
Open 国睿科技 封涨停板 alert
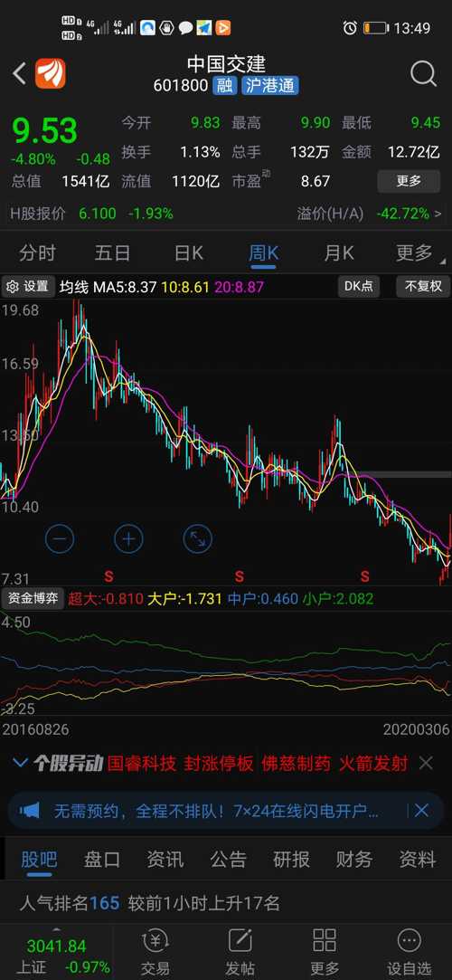(x=180, y=763)
